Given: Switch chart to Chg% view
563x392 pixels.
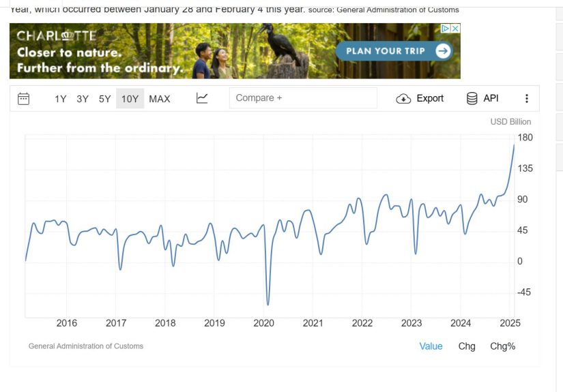Looking at the screenshot, I should click(502, 346).
